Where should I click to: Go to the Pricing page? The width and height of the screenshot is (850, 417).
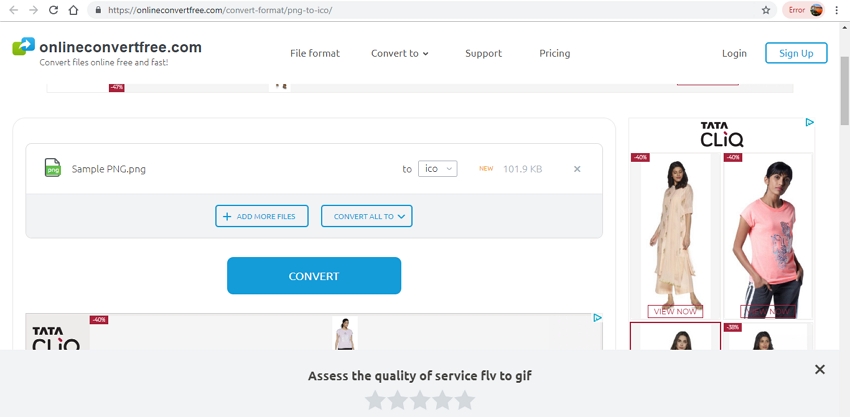(x=554, y=53)
